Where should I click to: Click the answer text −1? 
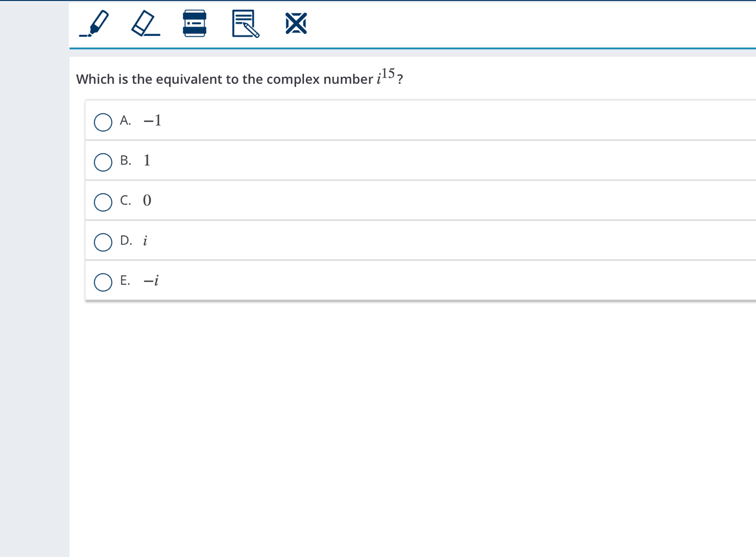[153, 121]
